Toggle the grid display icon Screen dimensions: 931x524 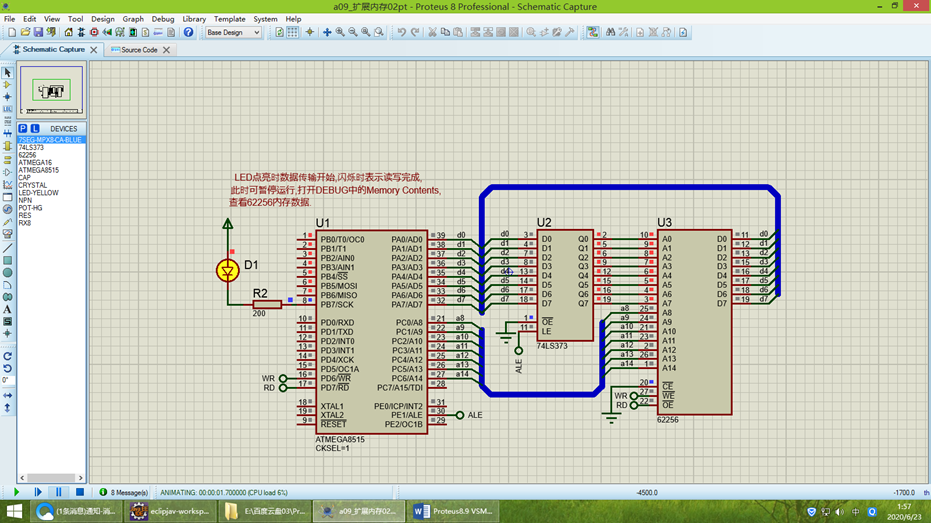coord(292,32)
